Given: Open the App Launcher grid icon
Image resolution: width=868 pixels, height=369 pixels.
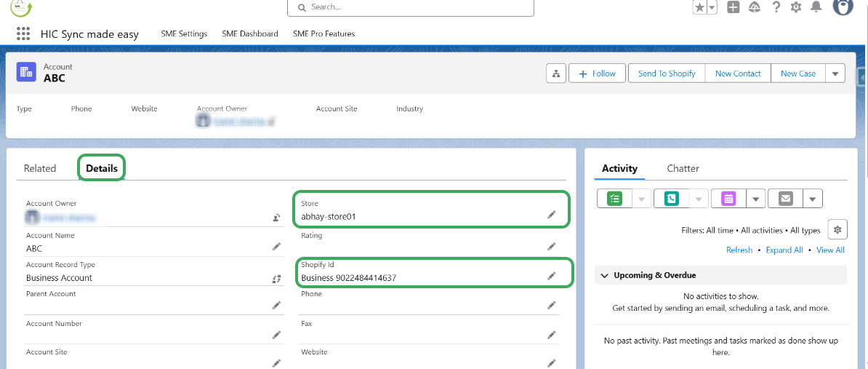Looking at the screenshot, I should pos(23,33).
